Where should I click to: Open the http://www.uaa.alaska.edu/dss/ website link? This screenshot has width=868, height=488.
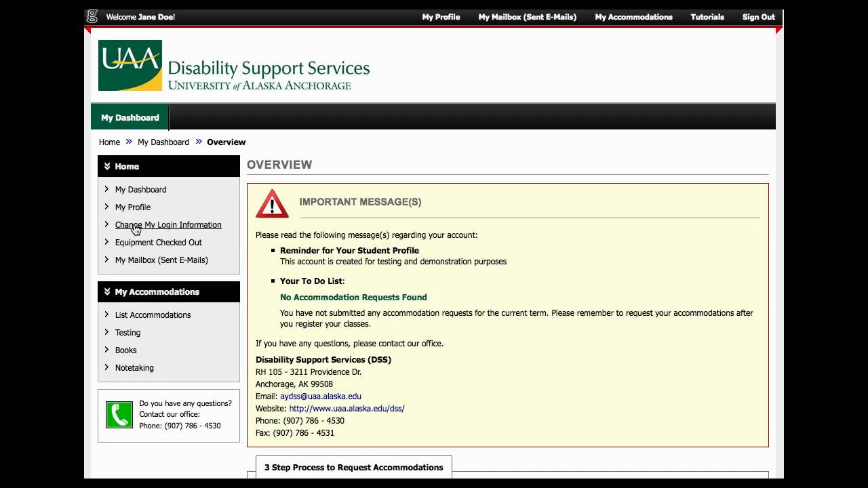[347, 408]
